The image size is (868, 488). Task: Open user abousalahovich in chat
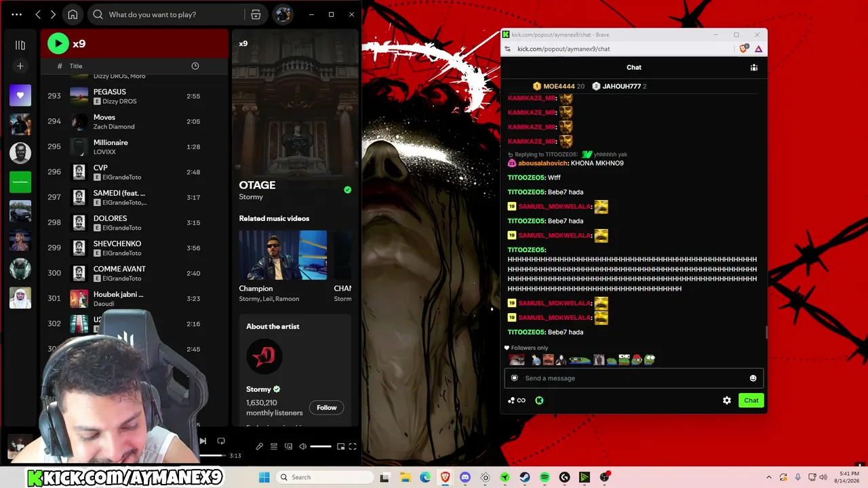point(543,163)
